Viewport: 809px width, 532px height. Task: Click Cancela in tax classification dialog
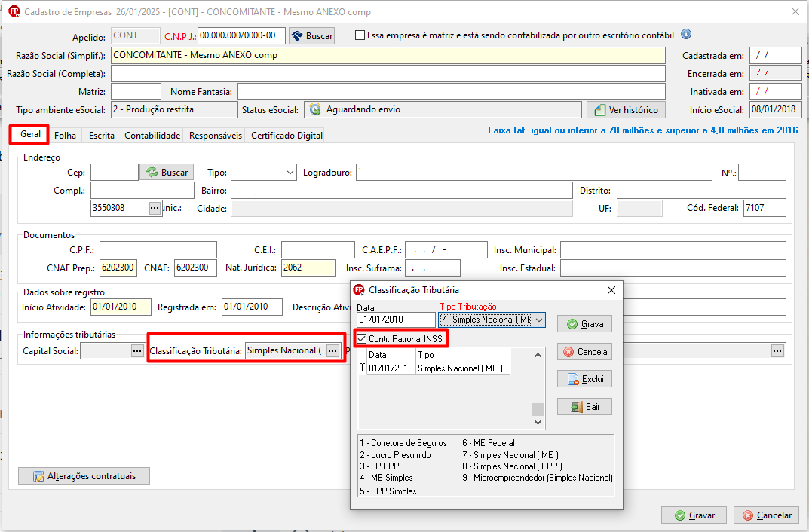tap(584, 352)
